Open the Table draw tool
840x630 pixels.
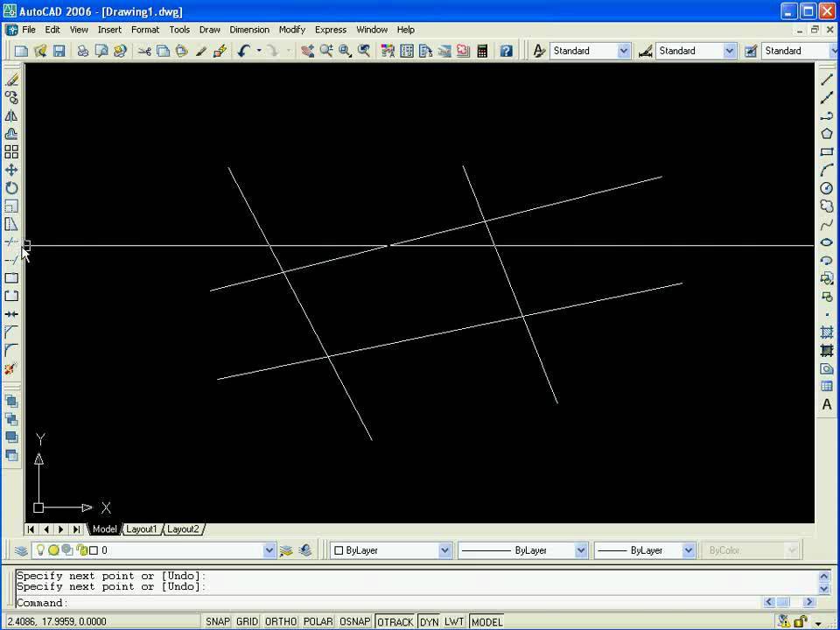click(827, 386)
